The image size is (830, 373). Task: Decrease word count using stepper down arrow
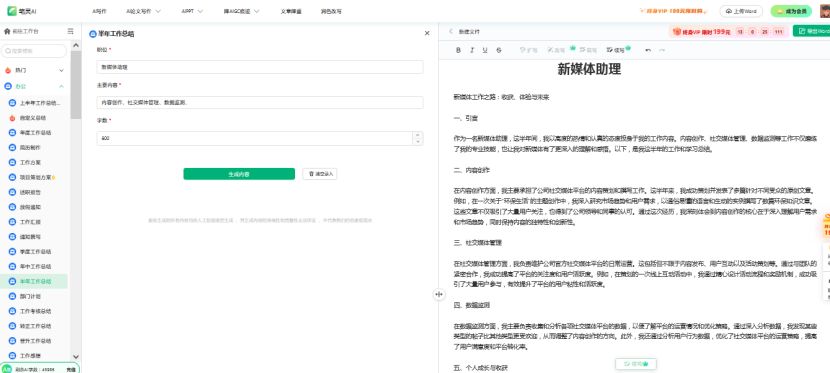[418, 141]
